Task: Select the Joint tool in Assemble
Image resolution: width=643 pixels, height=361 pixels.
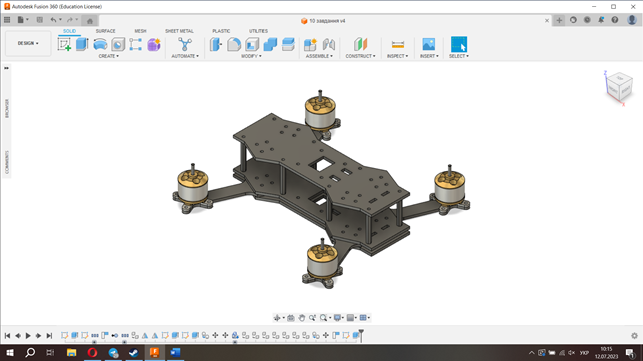Action: 328,44
